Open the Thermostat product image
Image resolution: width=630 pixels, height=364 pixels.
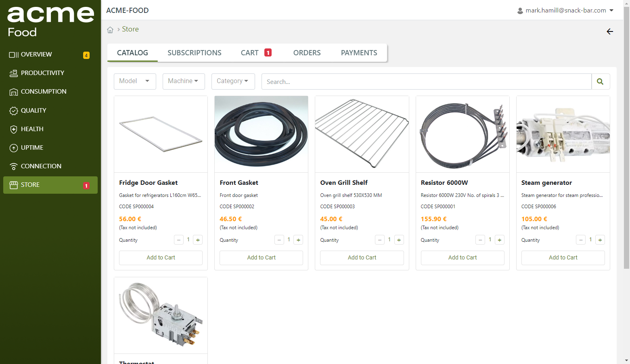pyautogui.click(x=161, y=316)
